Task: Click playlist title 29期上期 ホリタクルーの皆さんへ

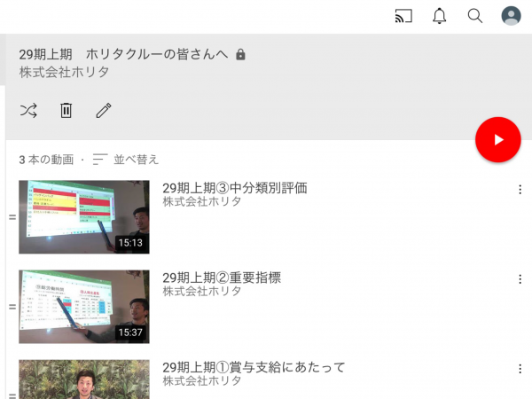Action: pyautogui.click(x=123, y=54)
